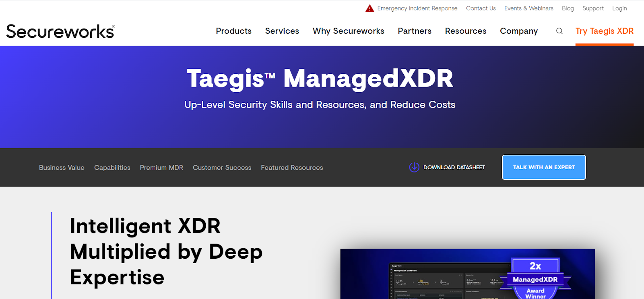644x299 pixels.
Task: Click the Secureworks logo
Action: [60, 31]
